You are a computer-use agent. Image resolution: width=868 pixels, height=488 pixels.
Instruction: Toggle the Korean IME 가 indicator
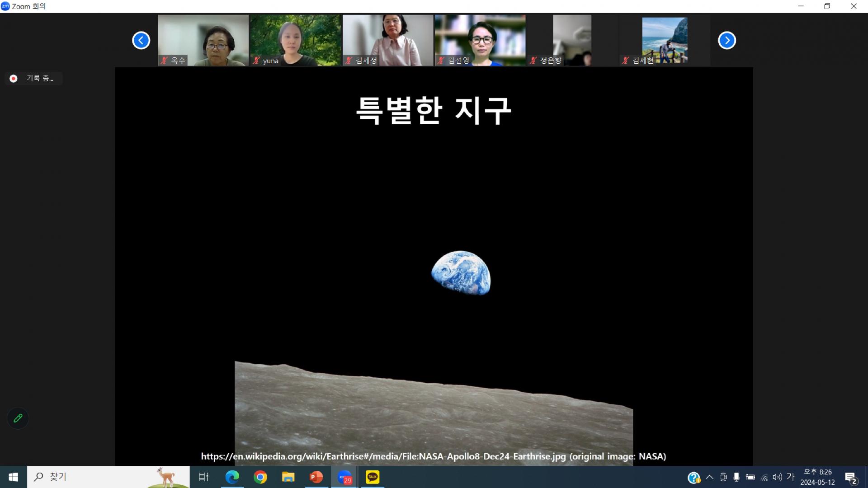tap(790, 477)
